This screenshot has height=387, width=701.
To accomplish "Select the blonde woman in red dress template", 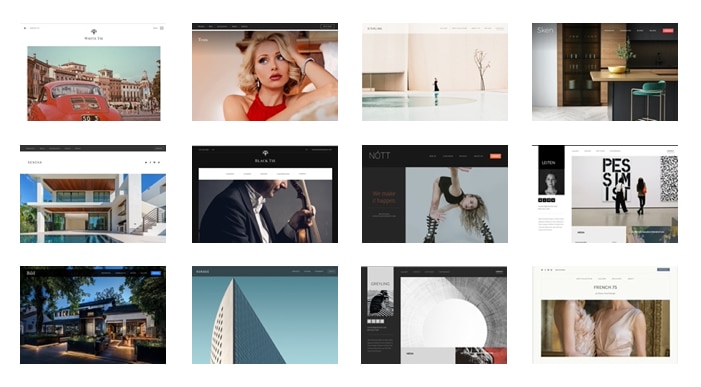I will 265,72.
